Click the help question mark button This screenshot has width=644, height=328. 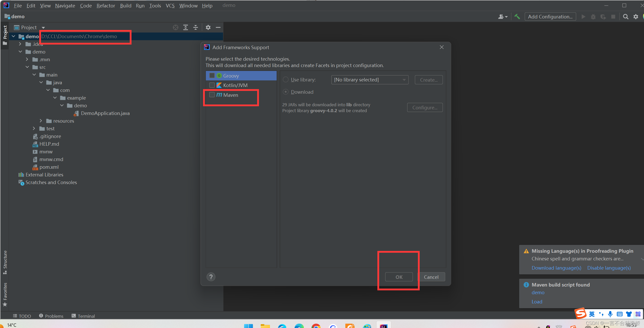click(211, 277)
